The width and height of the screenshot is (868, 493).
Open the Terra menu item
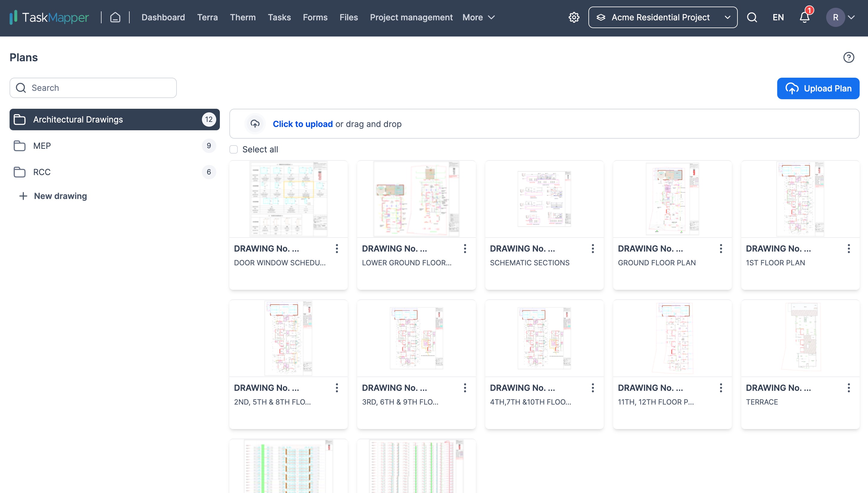pos(207,17)
